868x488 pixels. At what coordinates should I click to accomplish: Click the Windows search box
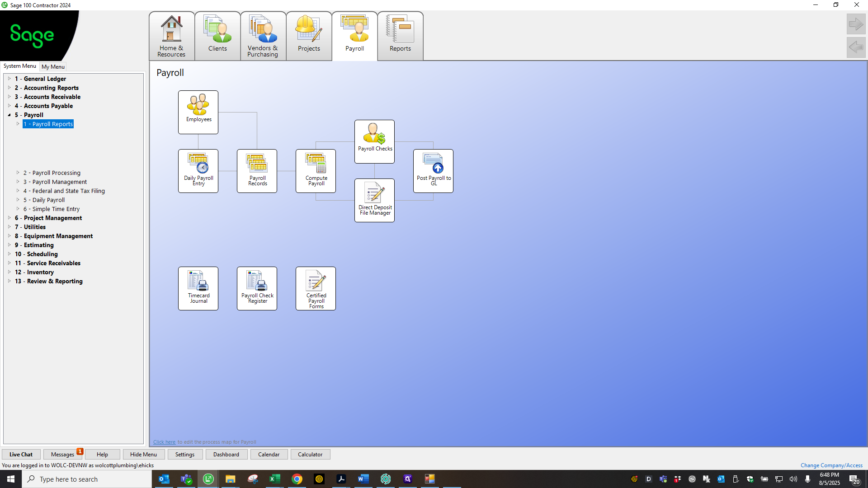click(87, 479)
